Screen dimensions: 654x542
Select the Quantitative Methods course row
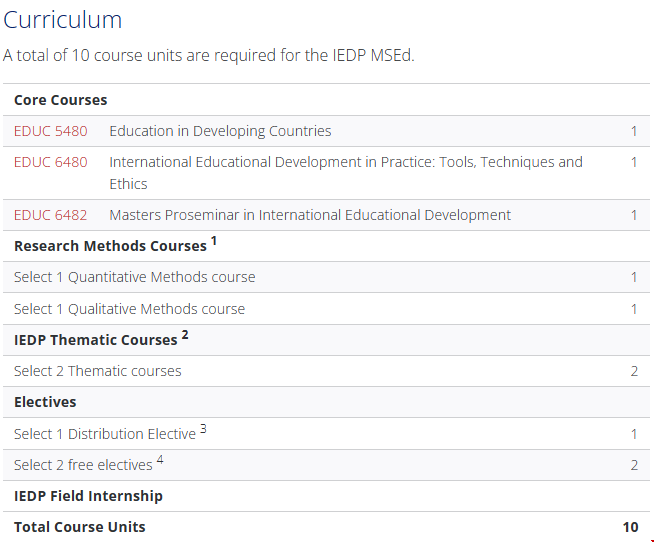[x=135, y=277]
